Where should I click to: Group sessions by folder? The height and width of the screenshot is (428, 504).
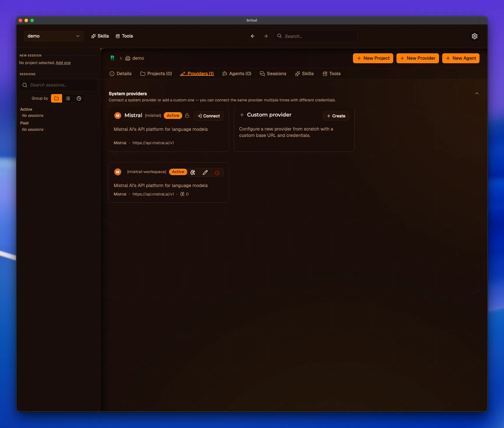(x=57, y=98)
